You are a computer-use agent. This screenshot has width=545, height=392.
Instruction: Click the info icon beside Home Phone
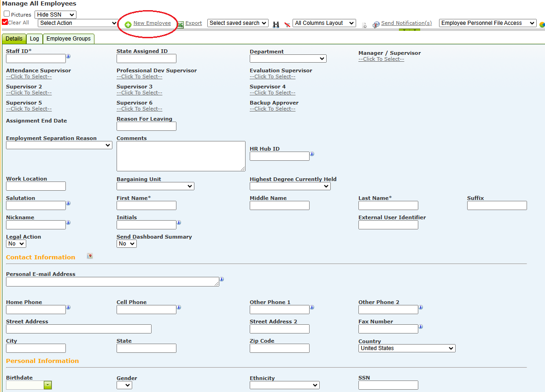click(69, 307)
